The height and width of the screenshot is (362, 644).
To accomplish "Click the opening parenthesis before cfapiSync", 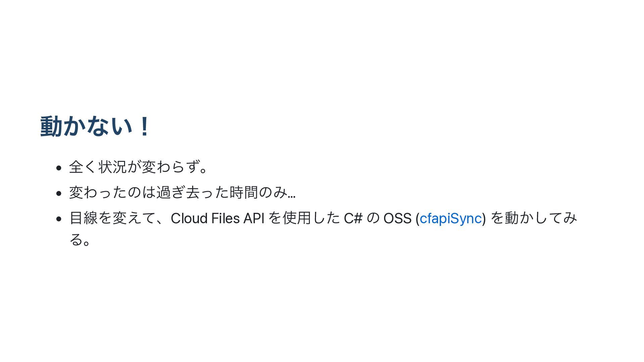I will click(x=417, y=219).
